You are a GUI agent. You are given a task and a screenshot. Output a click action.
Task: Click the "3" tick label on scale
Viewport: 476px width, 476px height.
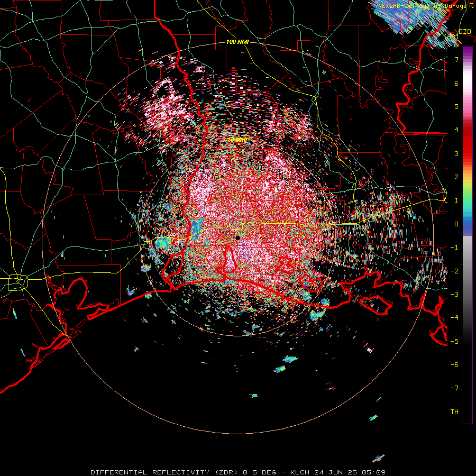click(456, 153)
